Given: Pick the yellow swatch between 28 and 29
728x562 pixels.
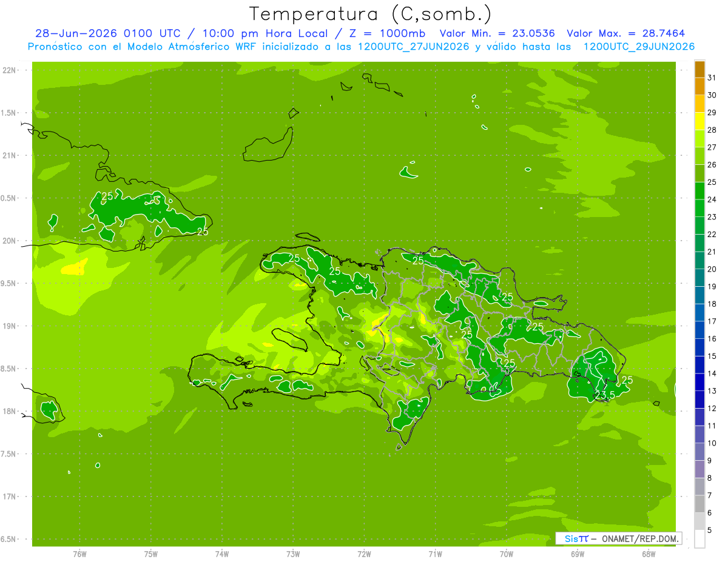Looking at the screenshot, I should pyautogui.click(x=699, y=121).
